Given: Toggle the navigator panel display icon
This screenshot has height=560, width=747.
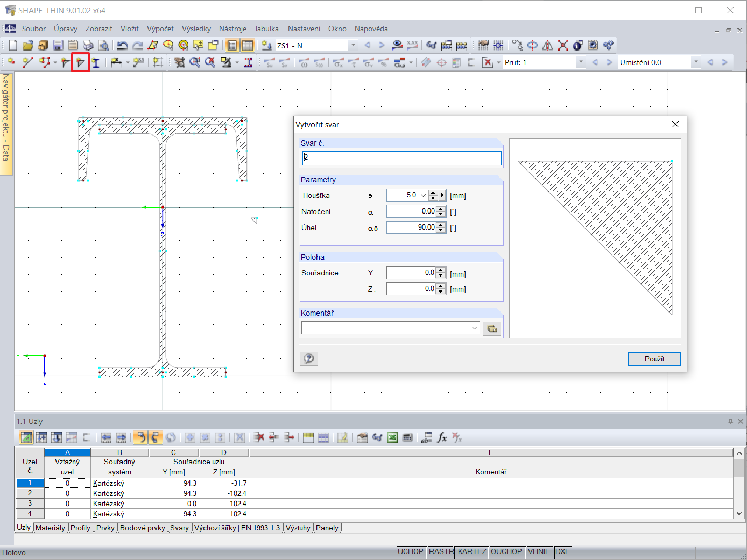Looking at the screenshot, I should (x=232, y=45).
